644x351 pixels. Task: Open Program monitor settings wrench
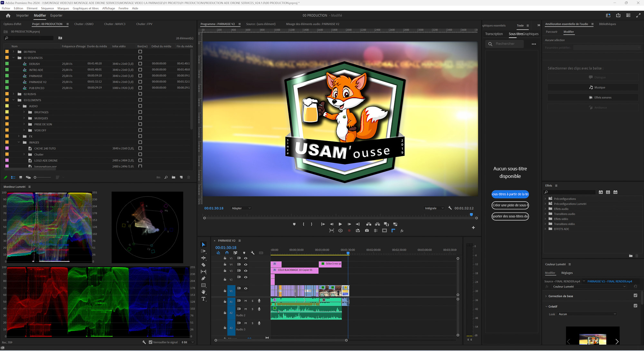point(450,208)
